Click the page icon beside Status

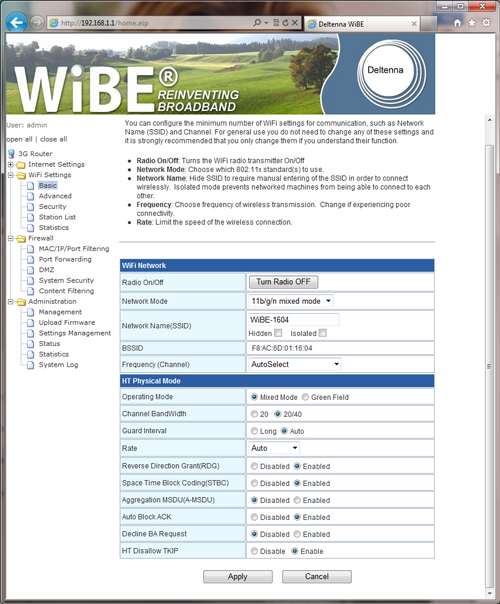(x=30, y=344)
